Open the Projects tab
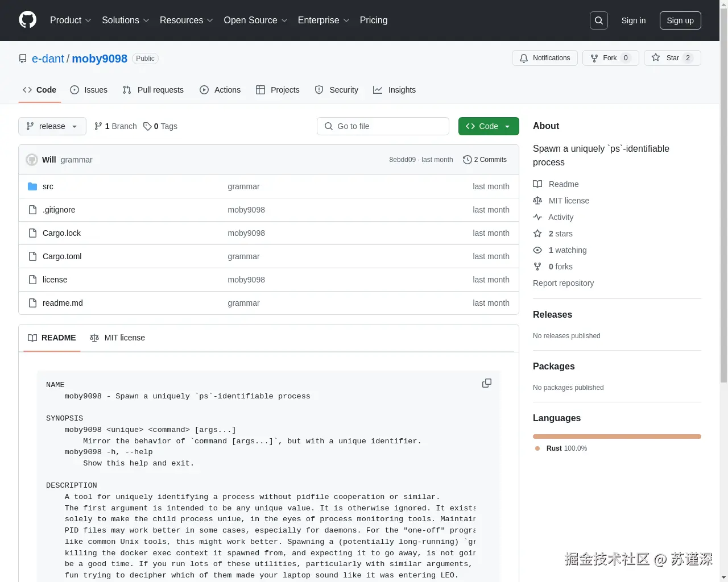 click(278, 90)
